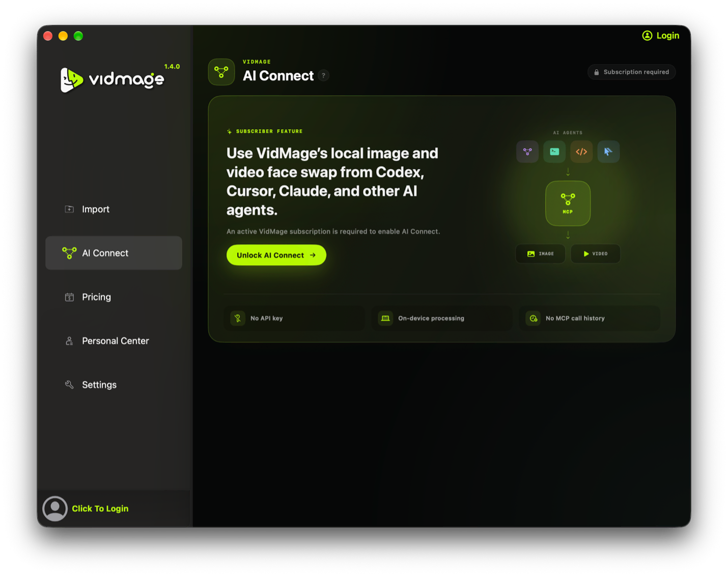This screenshot has width=728, height=578.
Task: Click the version number 1.4.0
Action: click(172, 67)
